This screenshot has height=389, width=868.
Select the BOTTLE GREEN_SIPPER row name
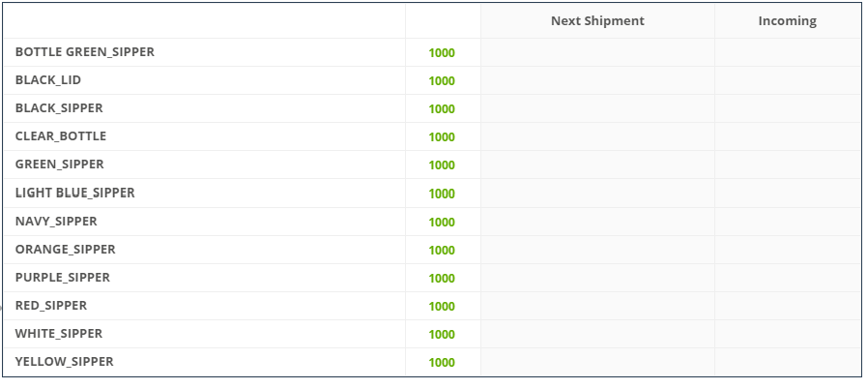tap(85, 52)
